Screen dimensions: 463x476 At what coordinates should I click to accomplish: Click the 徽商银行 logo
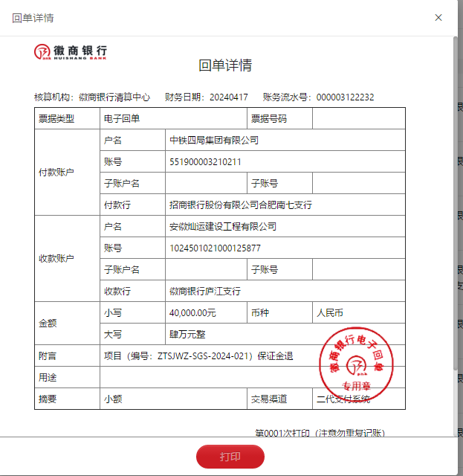click(71, 52)
